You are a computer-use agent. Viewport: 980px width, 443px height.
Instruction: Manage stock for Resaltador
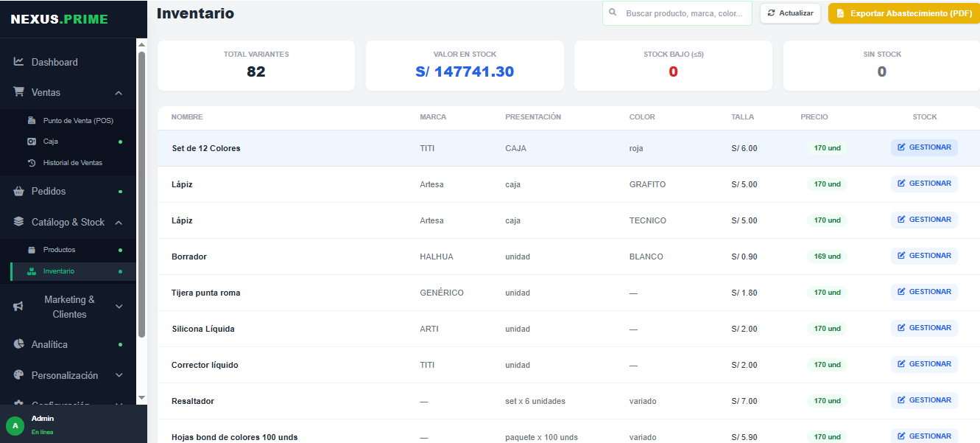[924, 400]
